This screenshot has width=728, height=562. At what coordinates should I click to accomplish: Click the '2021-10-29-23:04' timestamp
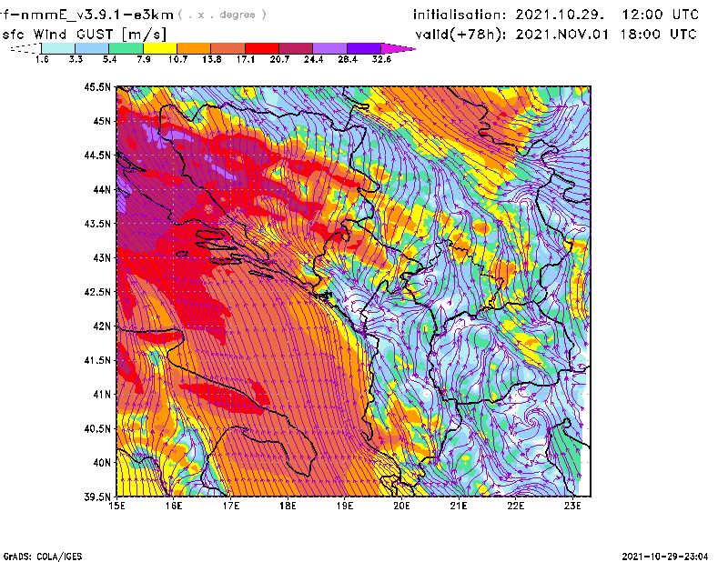tap(665, 557)
